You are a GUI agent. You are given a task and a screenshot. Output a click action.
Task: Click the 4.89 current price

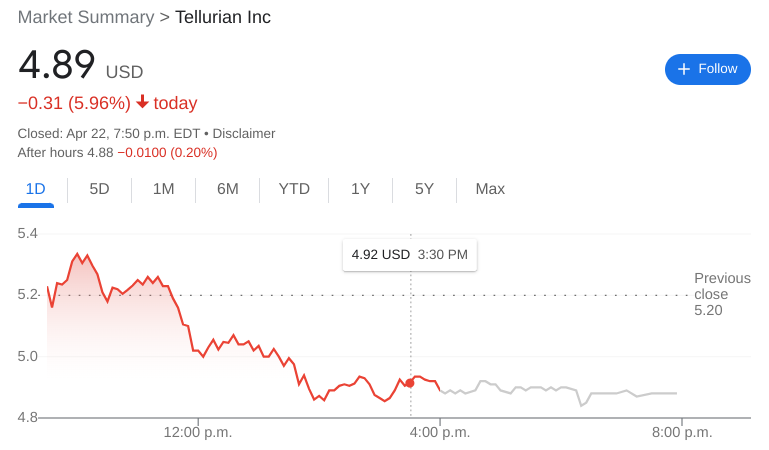(57, 65)
